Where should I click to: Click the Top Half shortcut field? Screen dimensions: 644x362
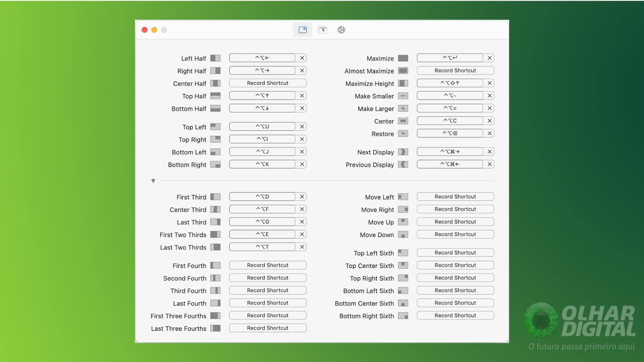pyautogui.click(x=263, y=96)
